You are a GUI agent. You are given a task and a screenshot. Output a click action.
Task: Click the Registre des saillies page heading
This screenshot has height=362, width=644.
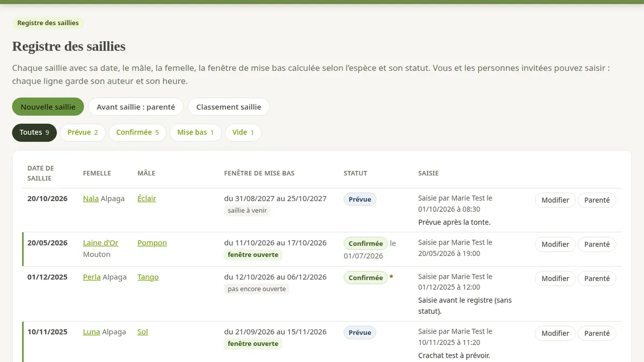point(69,46)
